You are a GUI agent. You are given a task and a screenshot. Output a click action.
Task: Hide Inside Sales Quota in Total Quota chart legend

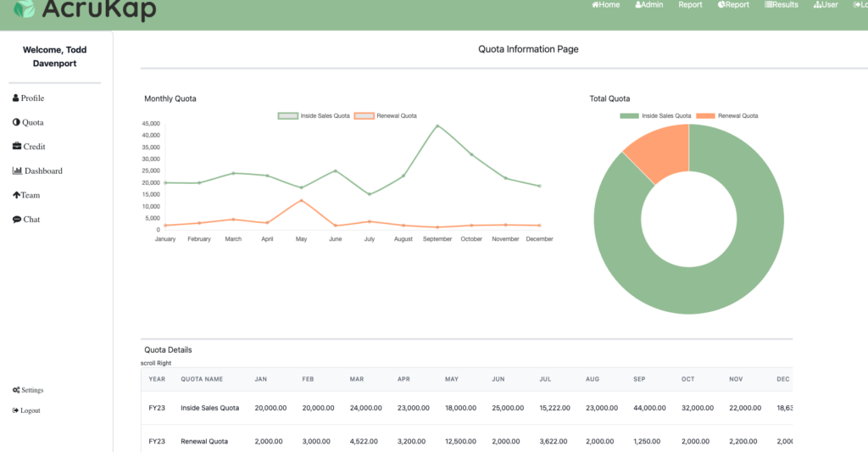[655, 116]
